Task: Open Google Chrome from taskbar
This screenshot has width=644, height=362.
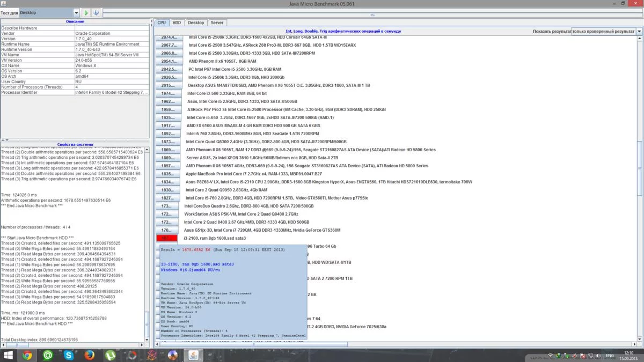Action: [27, 355]
